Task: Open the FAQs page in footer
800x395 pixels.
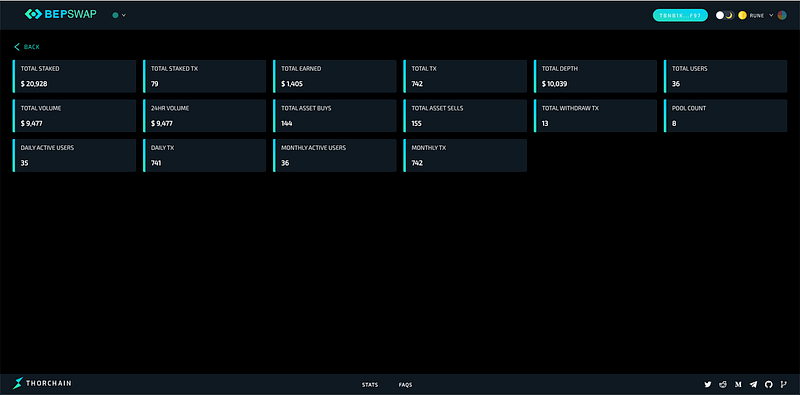Action: (x=406, y=385)
